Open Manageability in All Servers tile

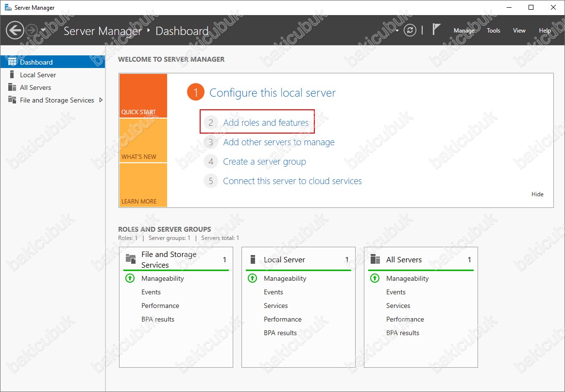pyautogui.click(x=408, y=278)
